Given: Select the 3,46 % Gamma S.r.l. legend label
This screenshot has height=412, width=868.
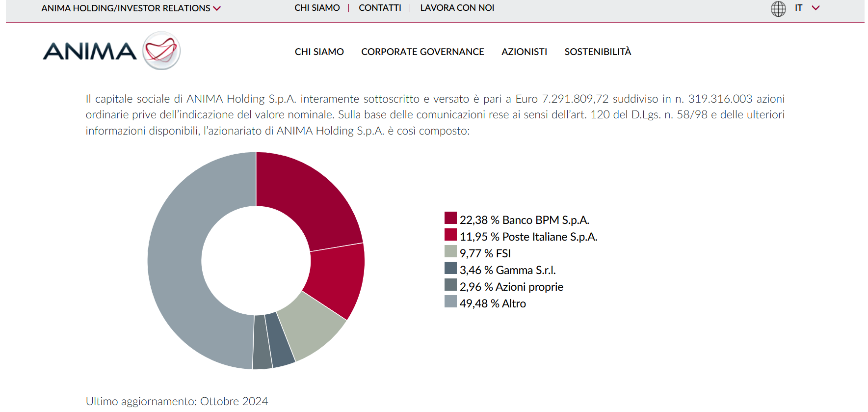Looking at the screenshot, I should 508,270.
